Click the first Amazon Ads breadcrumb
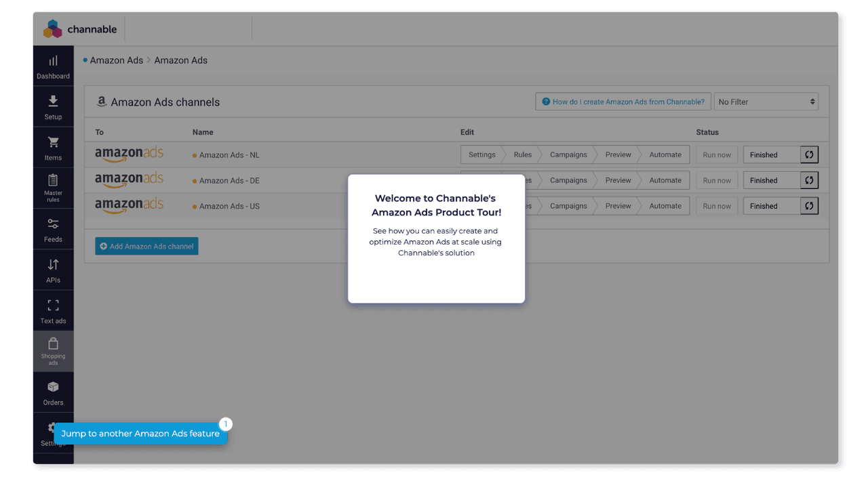The height and width of the screenshot is (477, 868). 117,60
